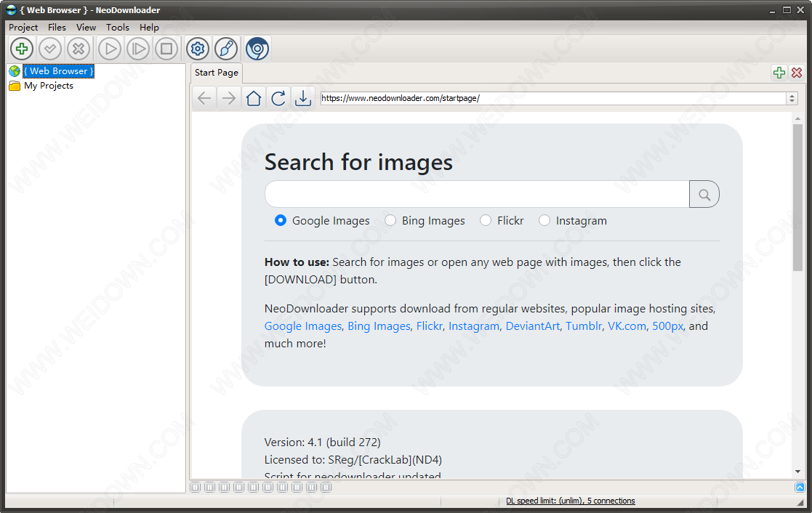Image resolution: width=812 pixels, height=513 pixels.
Task: Open the gear Settings toolbar icon
Action: 198,49
